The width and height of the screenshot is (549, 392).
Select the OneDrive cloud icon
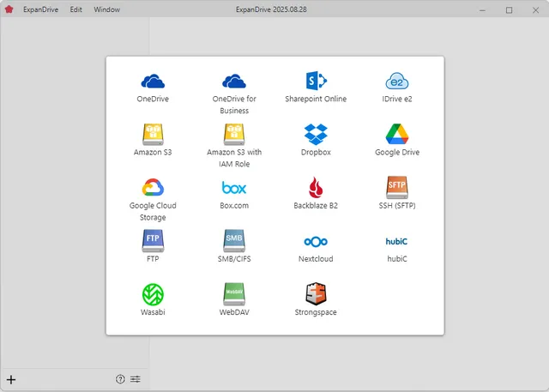pos(153,81)
